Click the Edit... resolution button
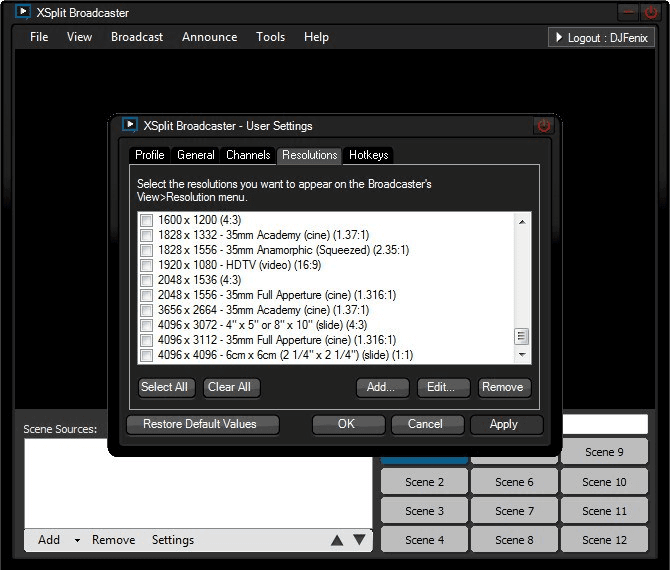The height and width of the screenshot is (570, 670). click(443, 388)
